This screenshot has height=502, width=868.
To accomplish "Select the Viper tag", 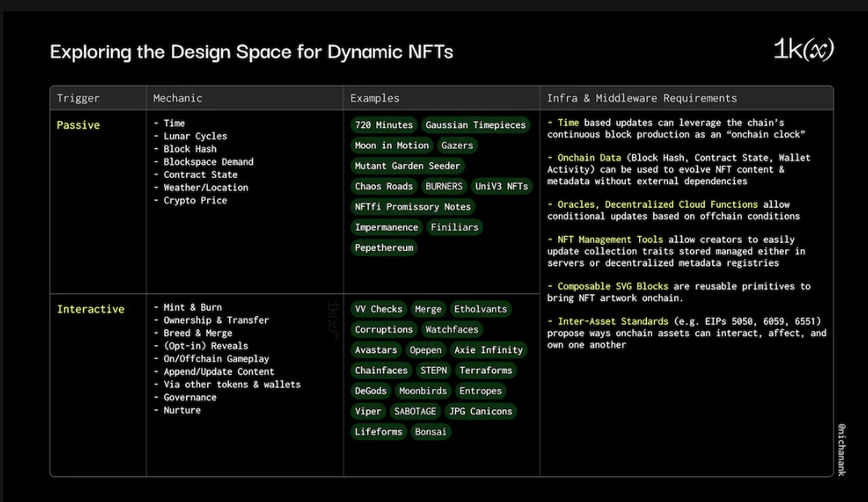I will pos(368,412).
